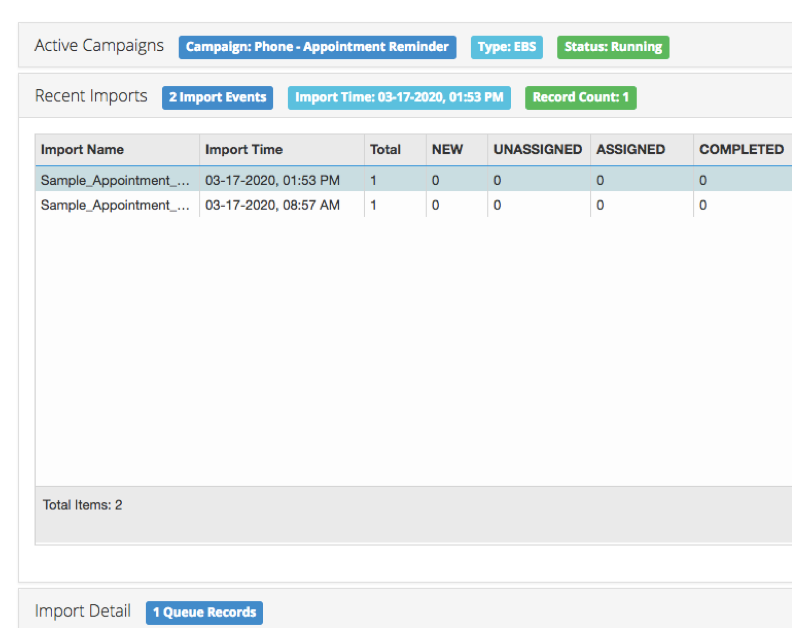Click the Status: Running badge
Viewport: 808px width, 643px height.
click(x=613, y=47)
